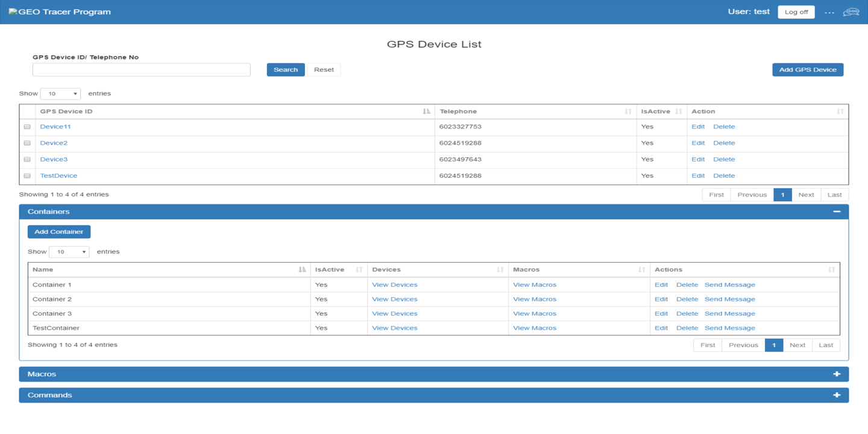Collapse the Containers panel with minus icon
Image resolution: width=868 pixels, height=434 pixels.
(x=837, y=212)
